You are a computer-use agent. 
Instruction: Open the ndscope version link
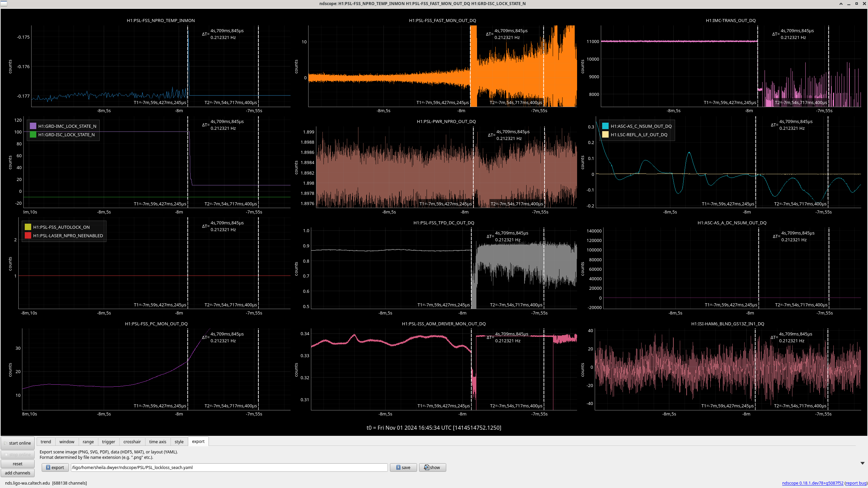click(812, 483)
